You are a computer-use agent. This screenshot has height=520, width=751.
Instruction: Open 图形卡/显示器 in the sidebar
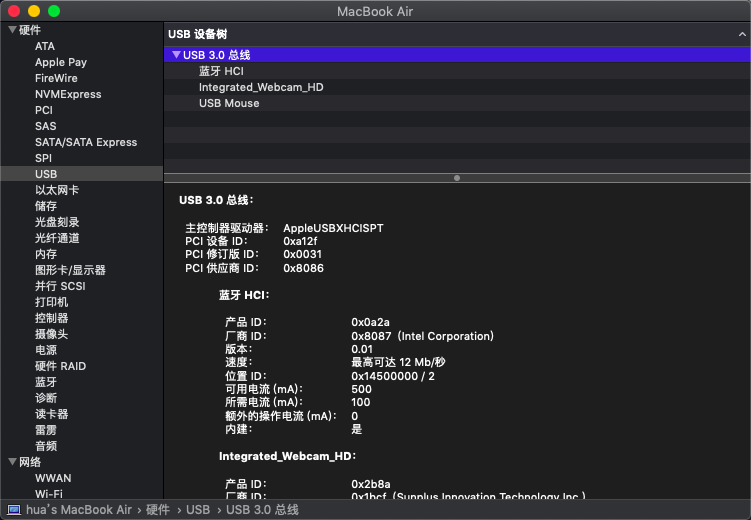coord(70,270)
